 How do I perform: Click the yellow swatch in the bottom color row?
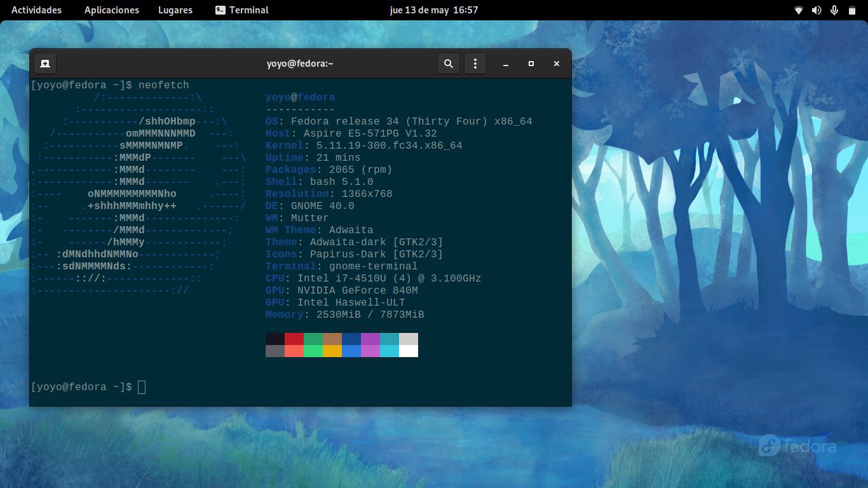pyautogui.click(x=332, y=351)
